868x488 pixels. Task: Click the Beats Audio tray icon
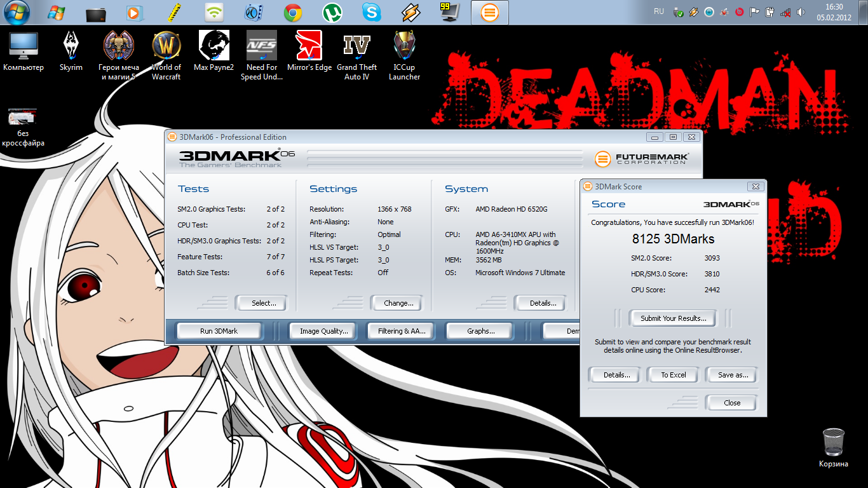[739, 12]
